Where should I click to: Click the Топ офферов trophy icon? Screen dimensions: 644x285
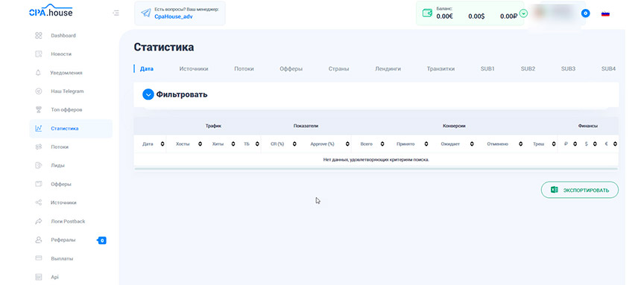pyautogui.click(x=39, y=110)
